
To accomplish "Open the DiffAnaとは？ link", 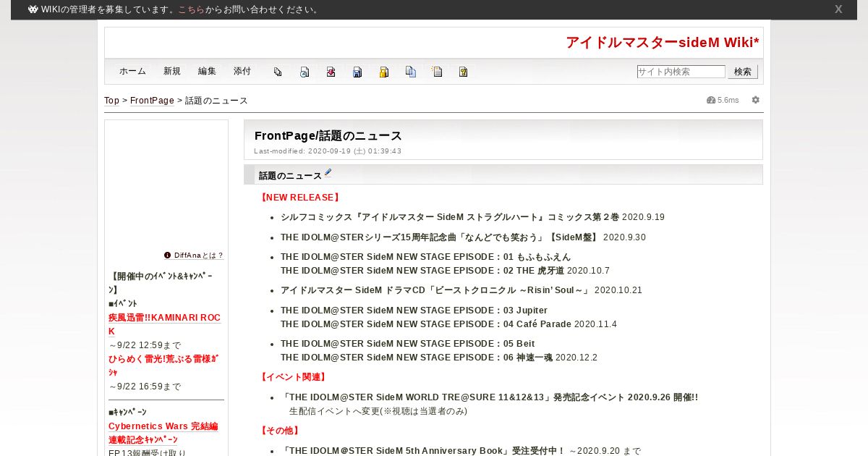I will tap(199, 256).
